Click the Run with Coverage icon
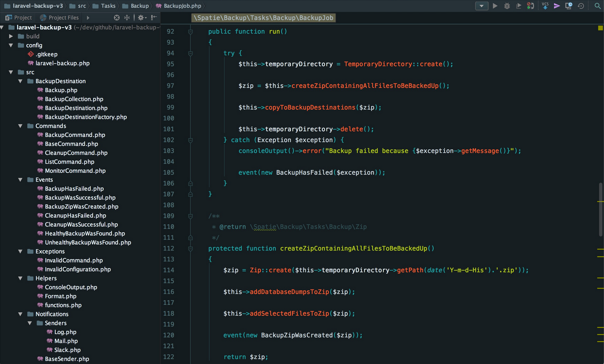Viewport: 604px width, 364px height. 518,6
